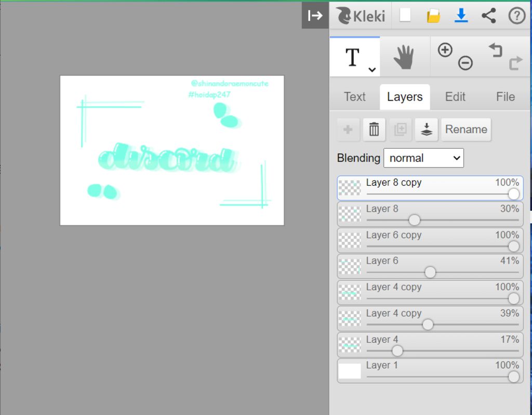Switch to the Layers tab
Viewport: 532px width, 415px height.
(x=405, y=97)
